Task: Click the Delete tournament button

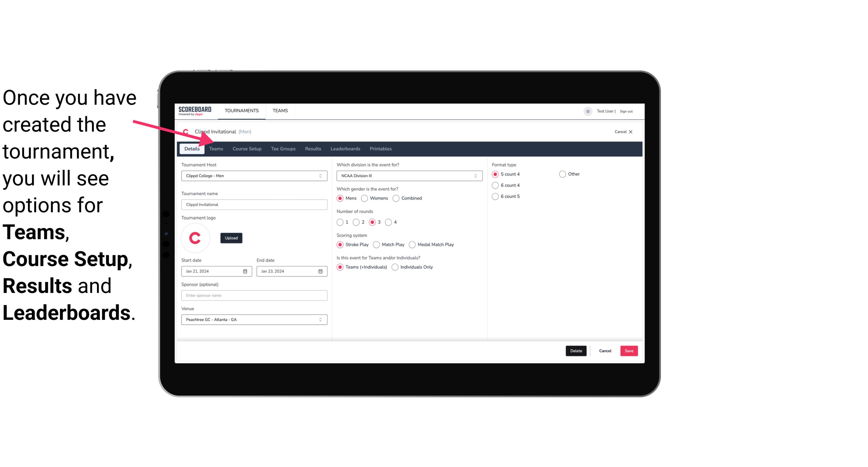Action: click(x=575, y=351)
